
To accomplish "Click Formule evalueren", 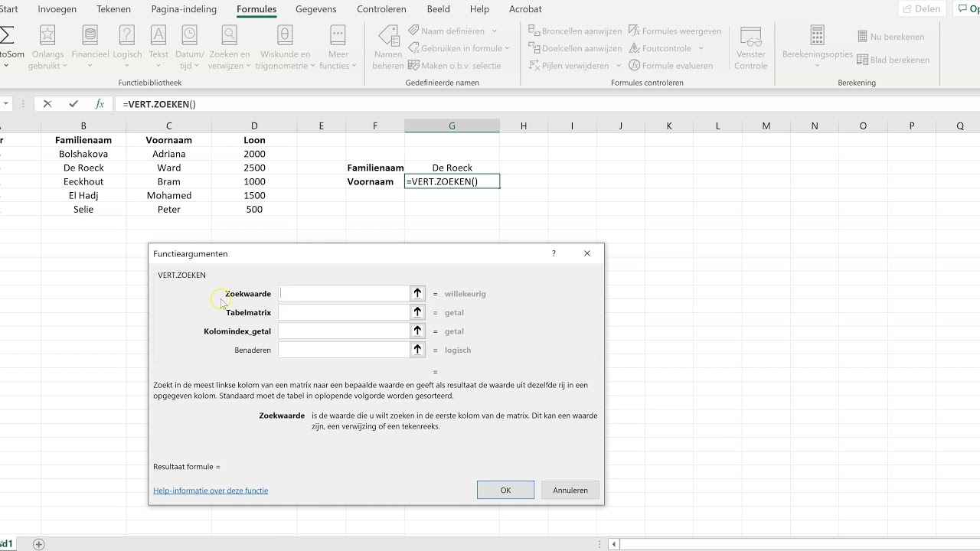I will click(x=671, y=66).
